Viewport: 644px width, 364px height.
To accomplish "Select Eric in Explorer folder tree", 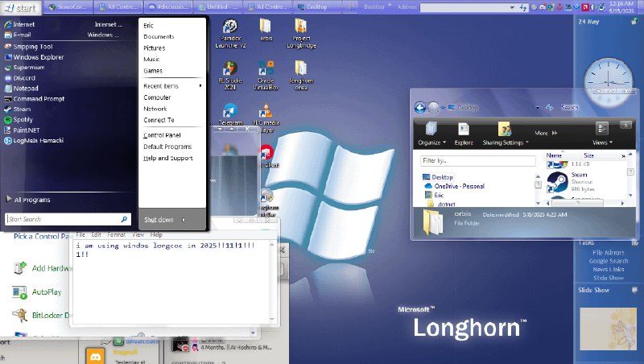I will (435, 195).
